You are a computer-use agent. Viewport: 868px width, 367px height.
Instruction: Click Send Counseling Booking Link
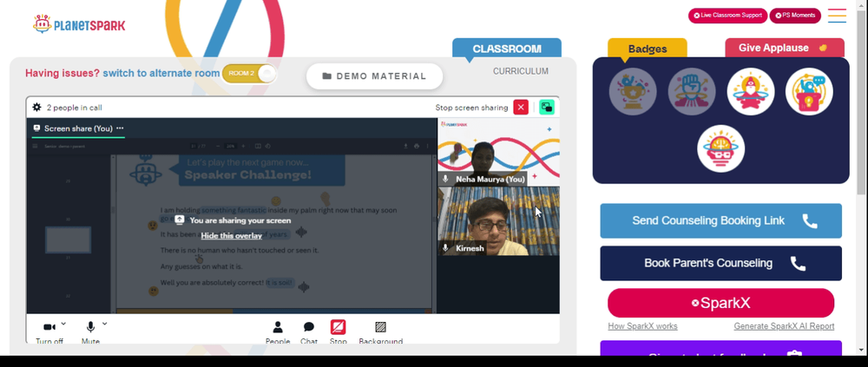pos(720,221)
